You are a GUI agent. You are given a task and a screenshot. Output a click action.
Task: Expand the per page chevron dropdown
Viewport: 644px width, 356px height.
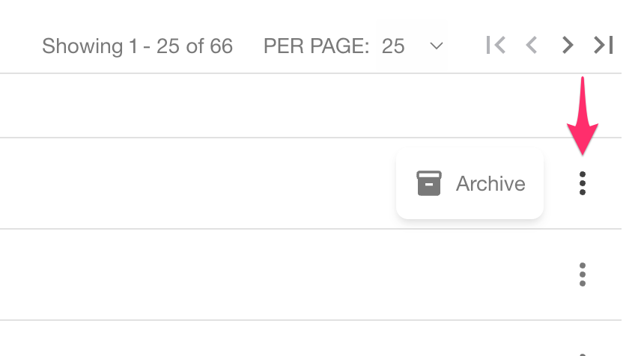tap(436, 46)
